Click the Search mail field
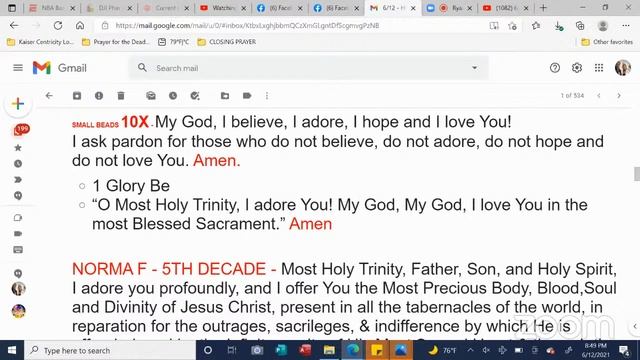The image size is (640, 360). pos(310,68)
